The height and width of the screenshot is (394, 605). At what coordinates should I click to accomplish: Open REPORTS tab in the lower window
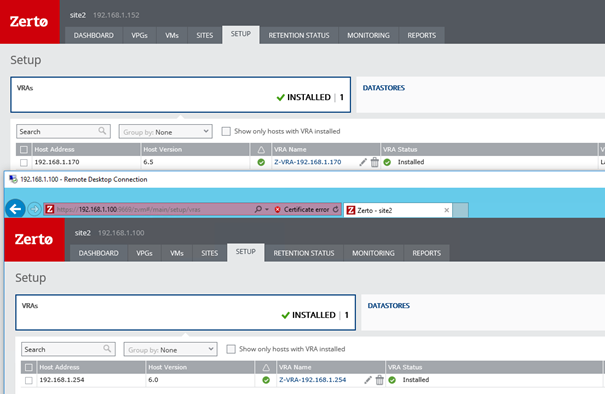click(x=427, y=253)
